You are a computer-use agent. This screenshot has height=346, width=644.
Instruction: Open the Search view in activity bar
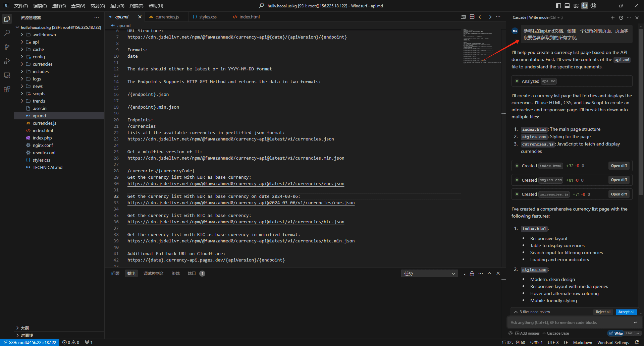pos(7,33)
